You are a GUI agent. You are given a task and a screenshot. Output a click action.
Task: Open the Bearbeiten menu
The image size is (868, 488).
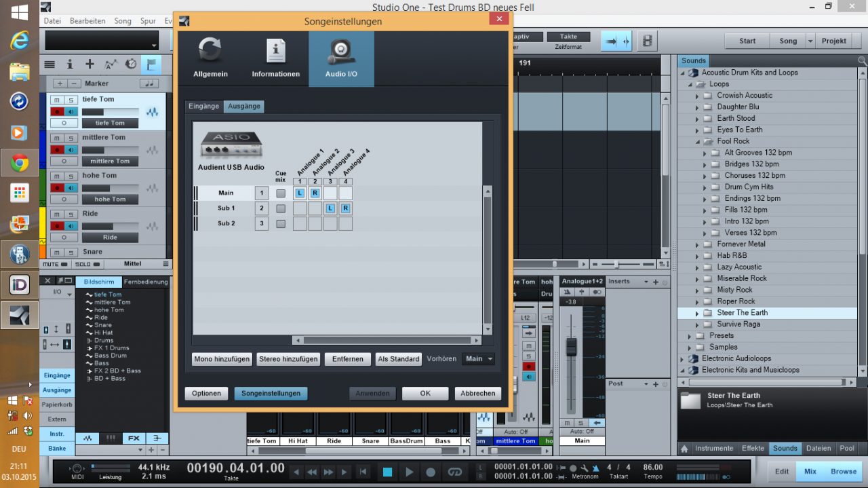(x=87, y=21)
